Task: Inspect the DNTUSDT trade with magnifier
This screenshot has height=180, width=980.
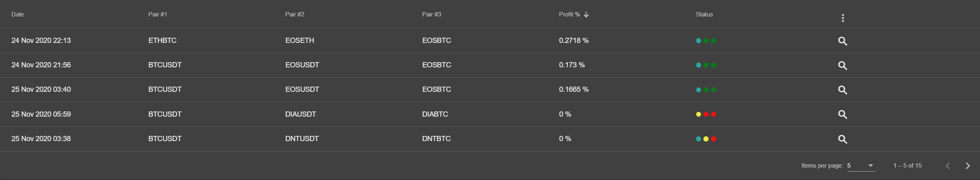Action: coord(842,139)
